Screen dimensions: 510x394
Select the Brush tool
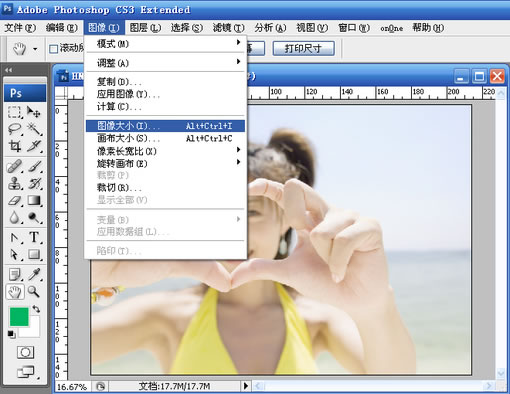tap(34, 166)
